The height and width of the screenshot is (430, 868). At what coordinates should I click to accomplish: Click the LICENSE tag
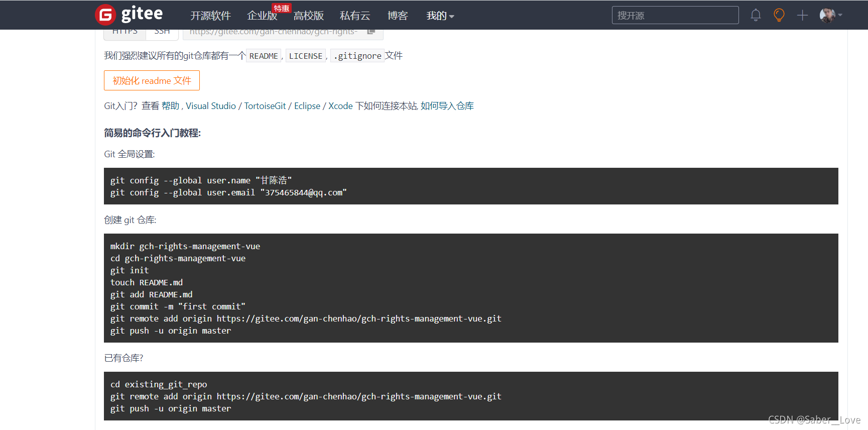coord(306,56)
